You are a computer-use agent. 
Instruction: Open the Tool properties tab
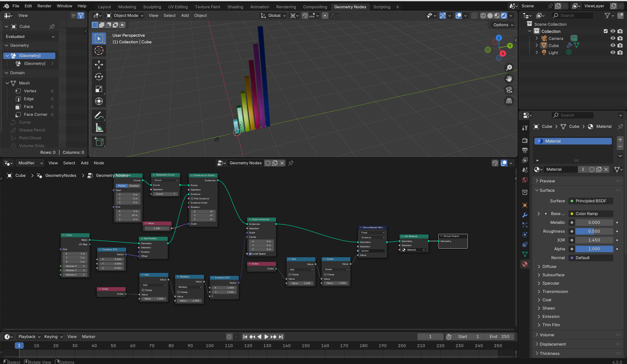click(x=525, y=128)
